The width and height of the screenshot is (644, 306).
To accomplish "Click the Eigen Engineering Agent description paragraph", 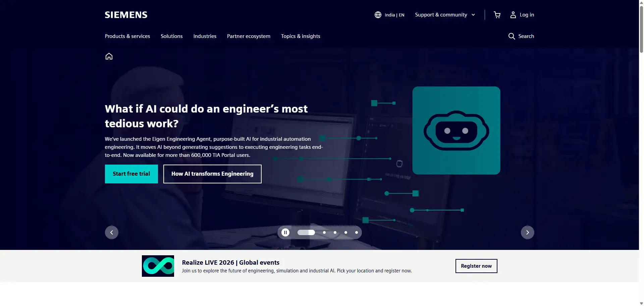I will point(214,147).
